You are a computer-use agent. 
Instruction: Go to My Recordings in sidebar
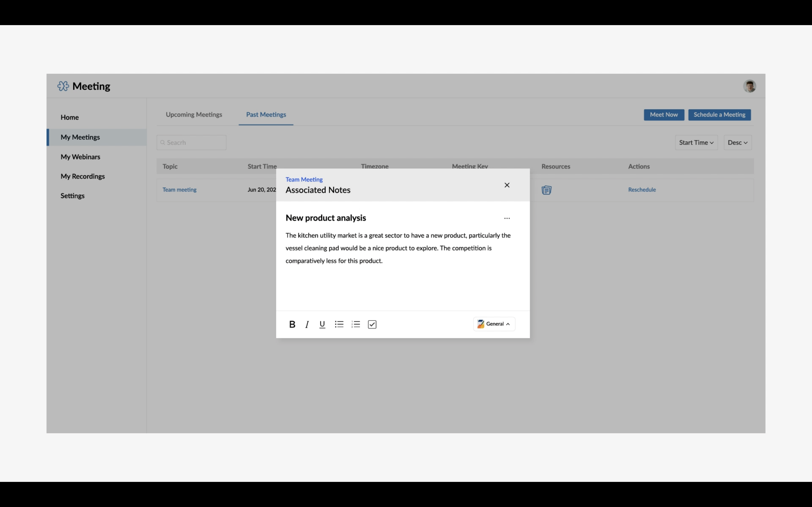click(x=83, y=176)
